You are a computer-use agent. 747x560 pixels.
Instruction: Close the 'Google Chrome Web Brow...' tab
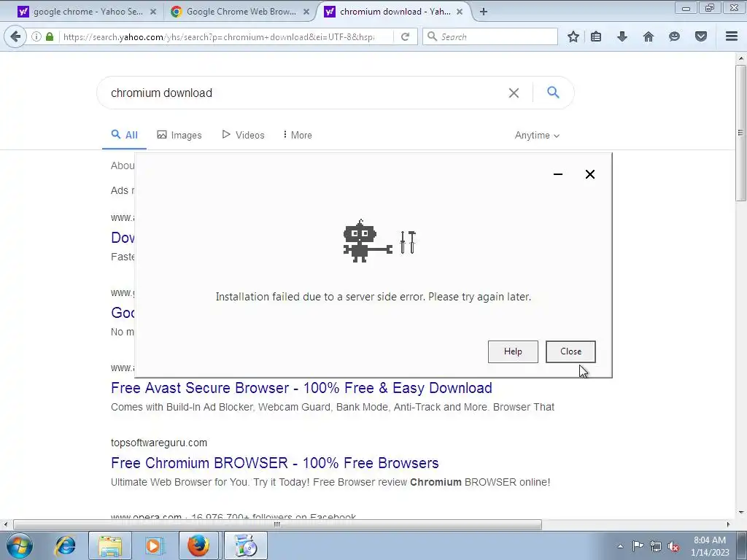tap(306, 12)
